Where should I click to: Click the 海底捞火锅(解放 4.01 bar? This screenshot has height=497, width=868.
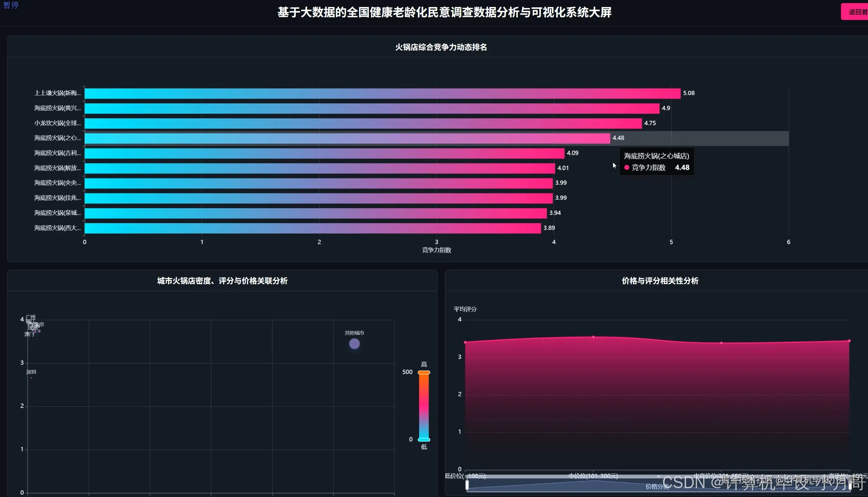point(320,168)
